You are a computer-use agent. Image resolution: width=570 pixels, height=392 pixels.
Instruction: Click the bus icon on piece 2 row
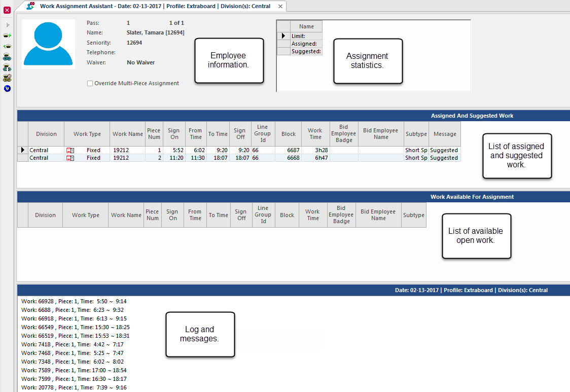[70, 158]
